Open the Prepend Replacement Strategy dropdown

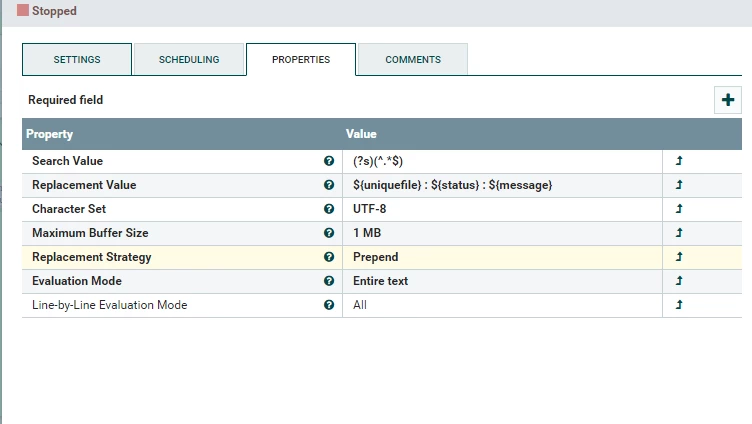coord(503,257)
